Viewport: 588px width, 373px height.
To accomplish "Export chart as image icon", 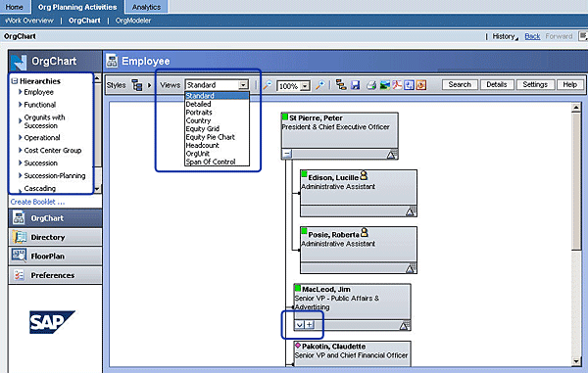I will (385, 85).
